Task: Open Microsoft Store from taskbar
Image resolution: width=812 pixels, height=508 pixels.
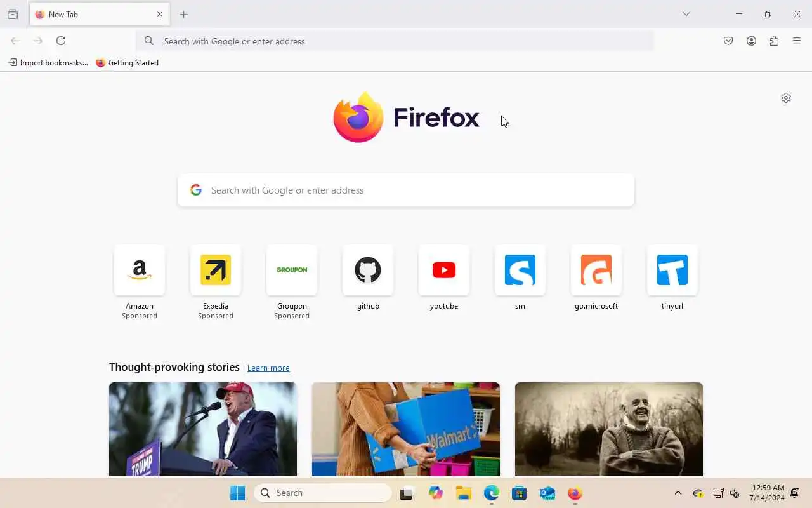Action: [520, 493]
